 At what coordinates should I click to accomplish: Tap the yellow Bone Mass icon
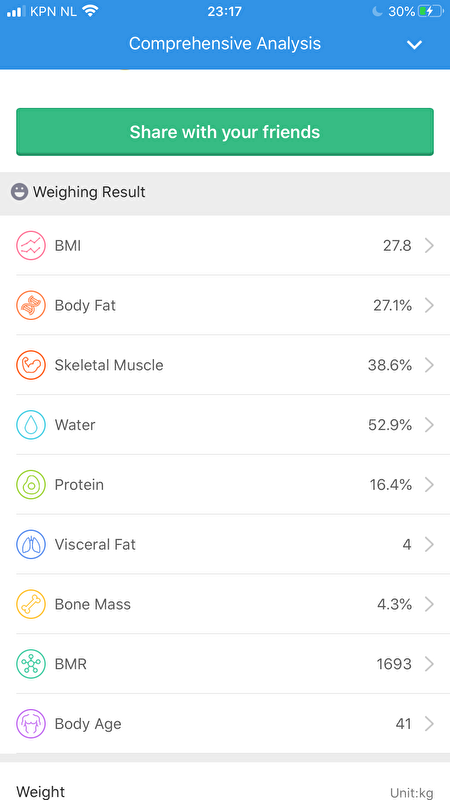[31, 604]
